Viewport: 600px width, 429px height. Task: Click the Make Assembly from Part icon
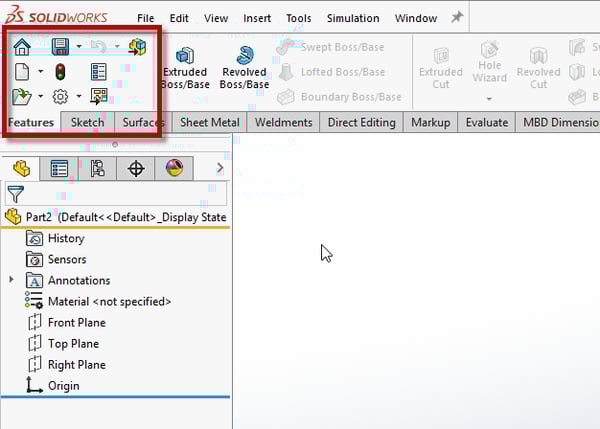pyautogui.click(x=137, y=47)
